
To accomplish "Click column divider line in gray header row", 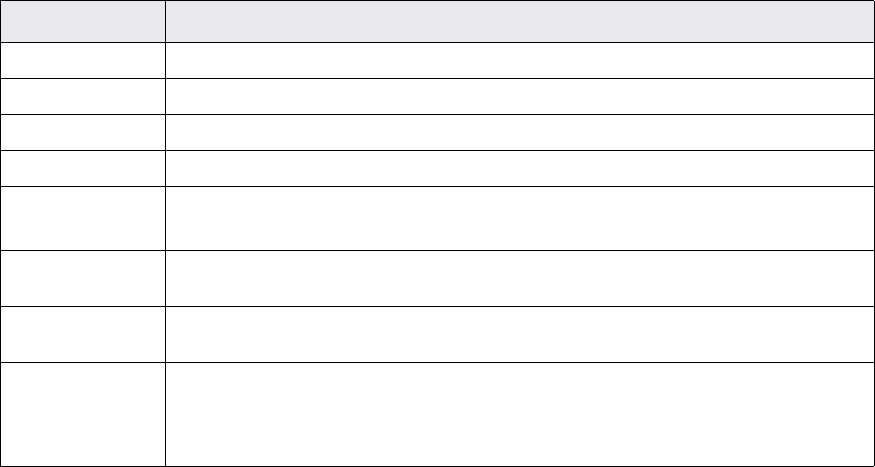I will pyautogui.click(x=165, y=21).
